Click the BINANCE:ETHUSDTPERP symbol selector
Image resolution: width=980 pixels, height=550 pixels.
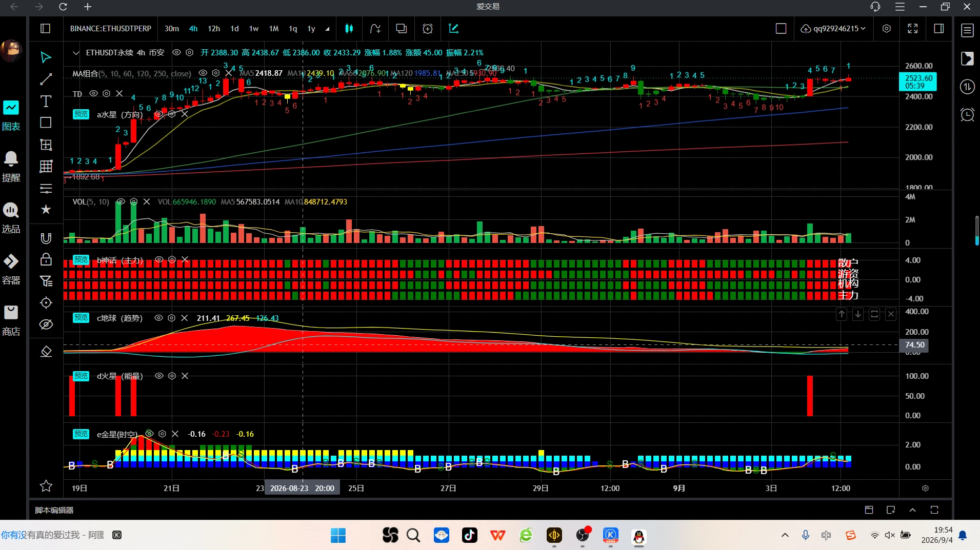[111, 29]
